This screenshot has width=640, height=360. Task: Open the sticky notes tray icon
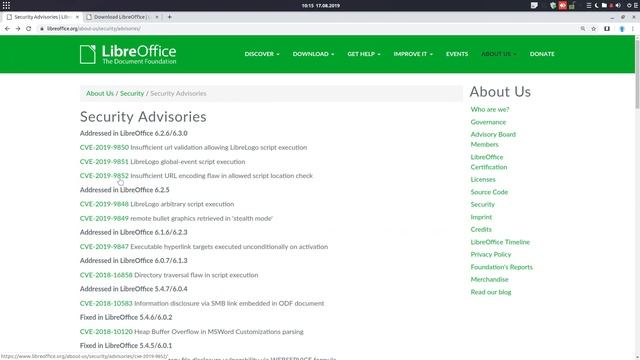534,5
